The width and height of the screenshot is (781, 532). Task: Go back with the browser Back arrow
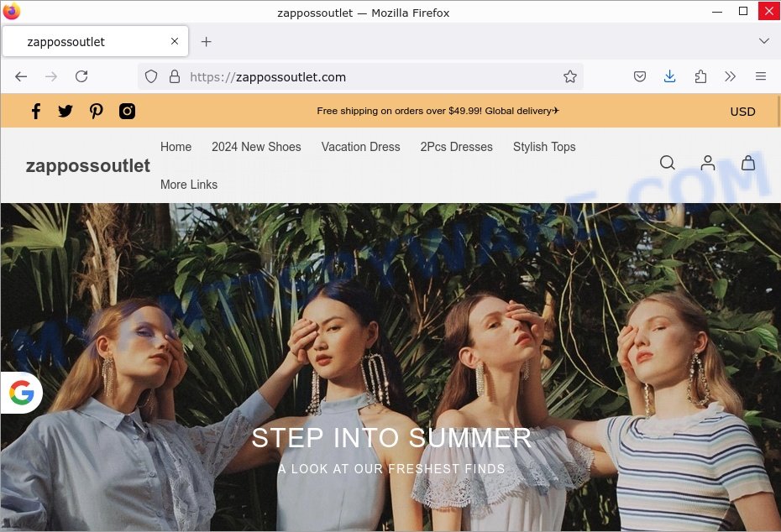(21, 76)
